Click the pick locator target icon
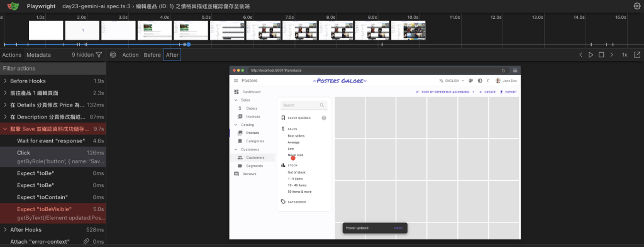Screen dimensions: 644x247 tap(113, 55)
